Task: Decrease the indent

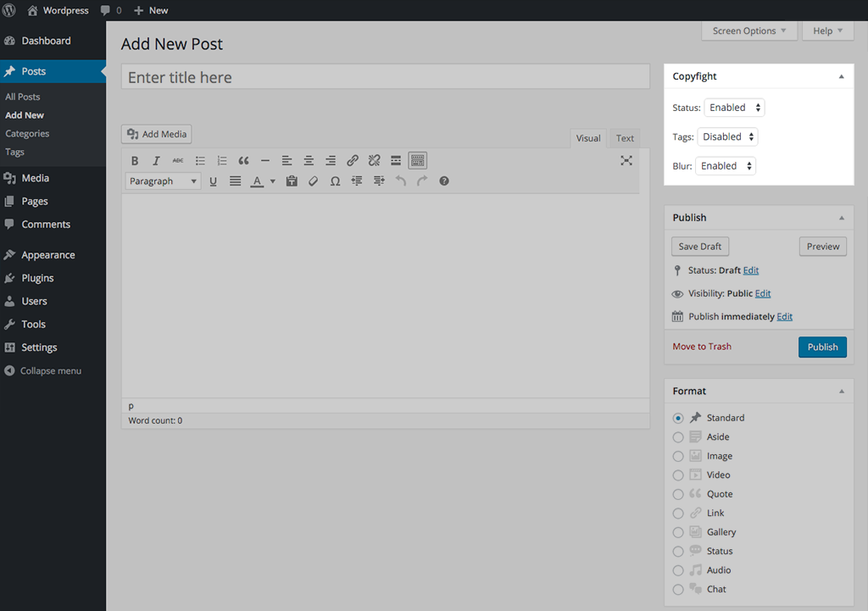Action: click(357, 181)
